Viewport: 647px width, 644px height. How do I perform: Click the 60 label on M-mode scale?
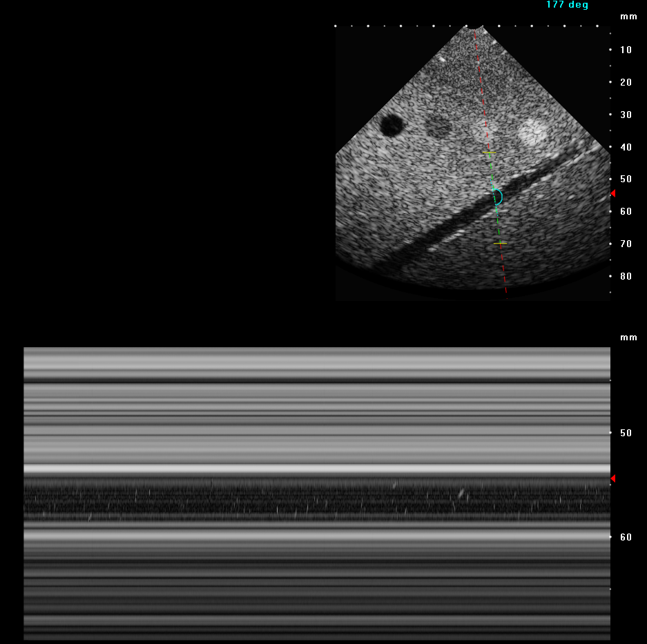[626, 537]
